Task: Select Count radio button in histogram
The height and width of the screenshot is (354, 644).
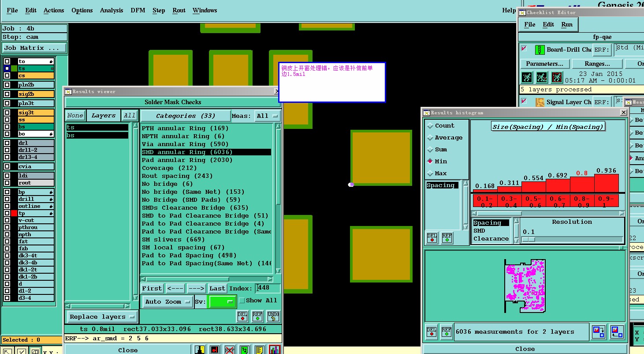Action: (x=430, y=126)
